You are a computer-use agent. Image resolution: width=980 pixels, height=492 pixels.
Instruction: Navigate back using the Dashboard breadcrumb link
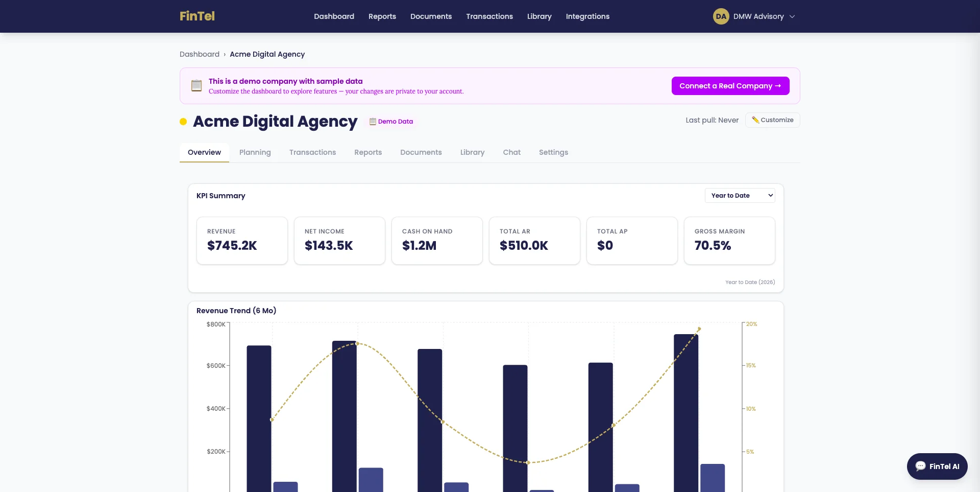[x=200, y=54]
